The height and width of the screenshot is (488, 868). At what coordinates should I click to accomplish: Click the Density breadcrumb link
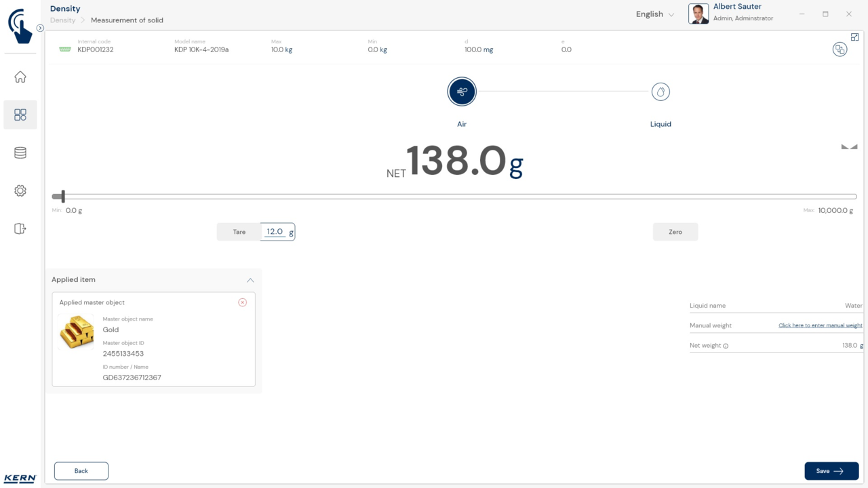[62, 20]
